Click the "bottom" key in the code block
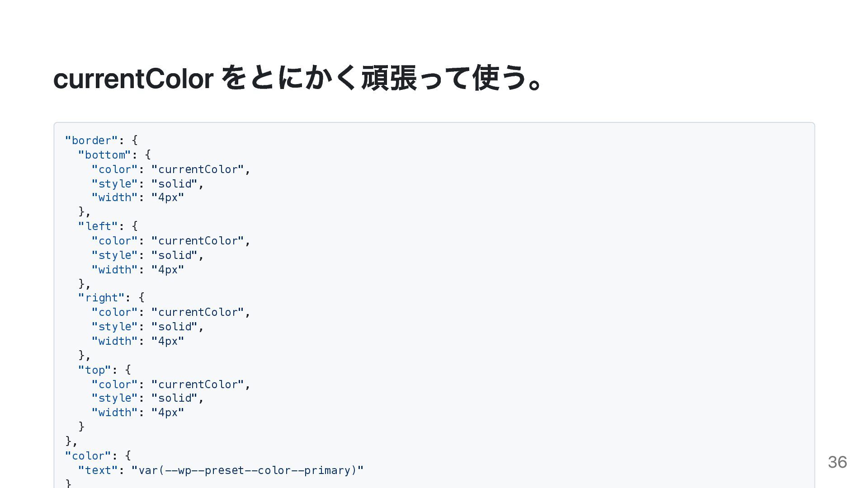The image size is (868, 488). click(104, 155)
